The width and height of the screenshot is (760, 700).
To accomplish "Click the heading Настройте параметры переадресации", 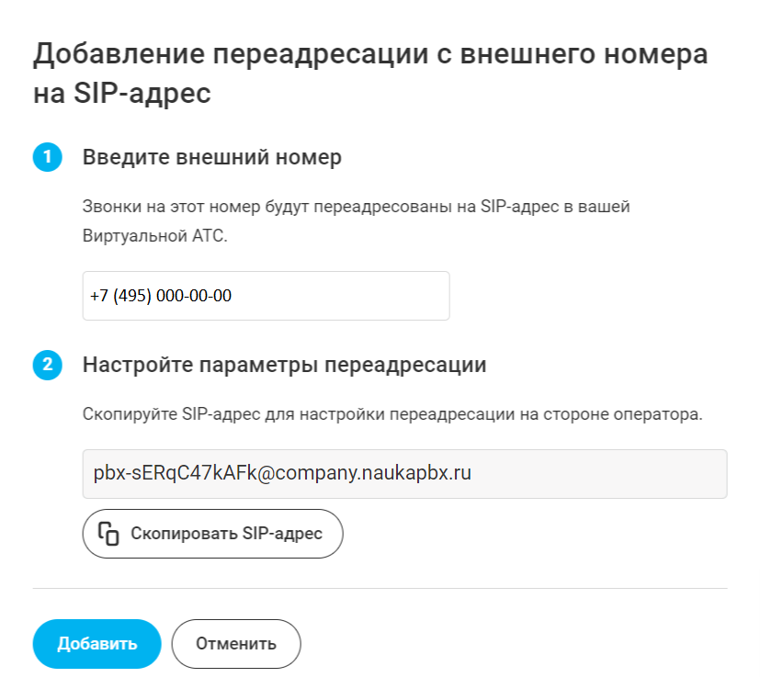I will pyautogui.click(x=284, y=365).
